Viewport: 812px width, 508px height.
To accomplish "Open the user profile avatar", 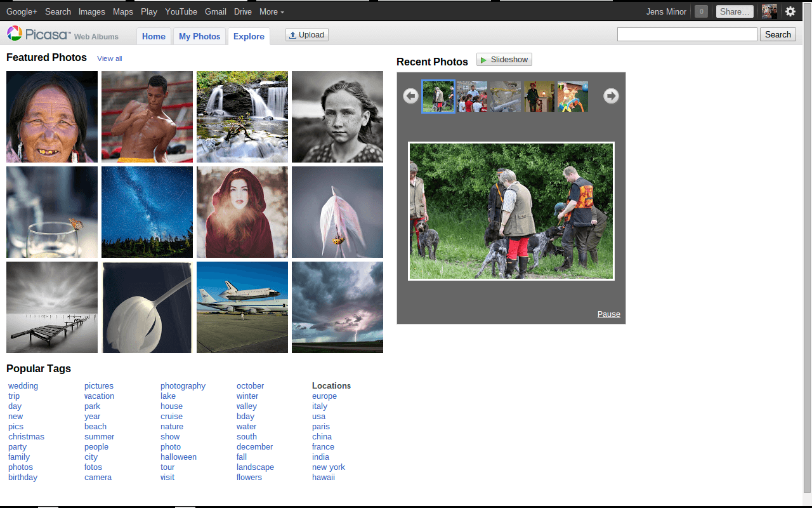I will pyautogui.click(x=769, y=11).
